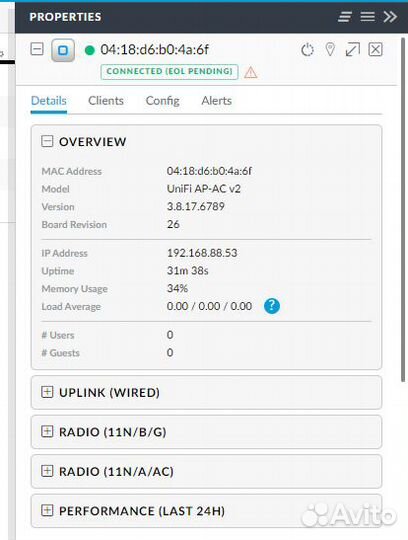Click the Connected (EOL Pending) status badge
The height and width of the screenshot is (540, 408).
[x=169, y=72]
